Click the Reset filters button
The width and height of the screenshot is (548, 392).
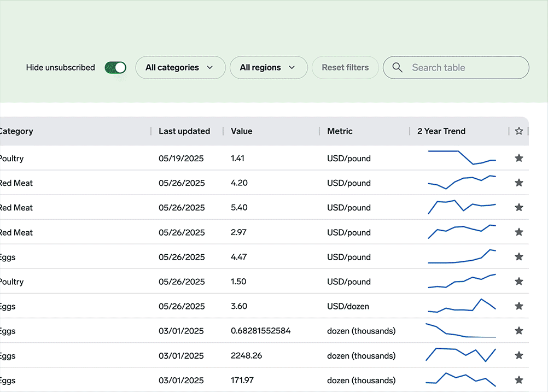(x=345, y=67)
